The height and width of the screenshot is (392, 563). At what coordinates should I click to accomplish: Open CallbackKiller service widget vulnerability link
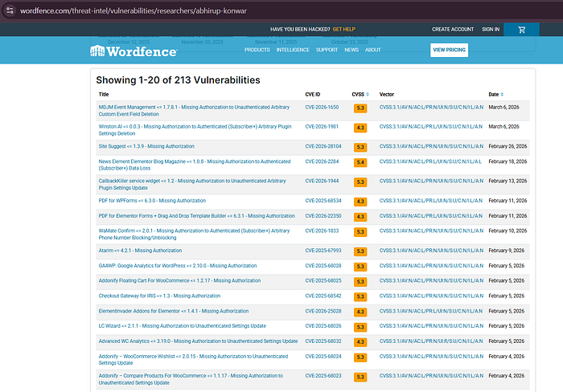(x=192, y=184)
